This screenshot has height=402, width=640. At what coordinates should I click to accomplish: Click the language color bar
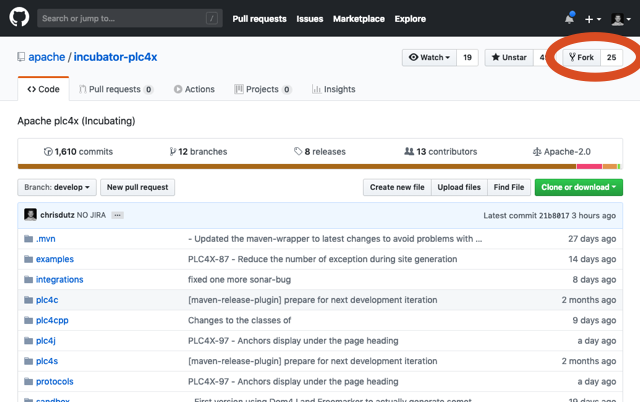click(320, 166)
